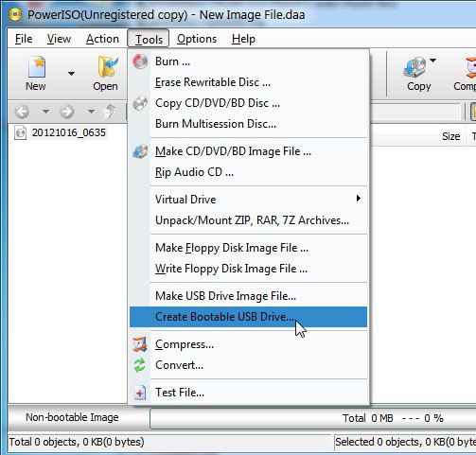Click the Compress menu icon
The image size is (476, 455).
pos(140,344)
